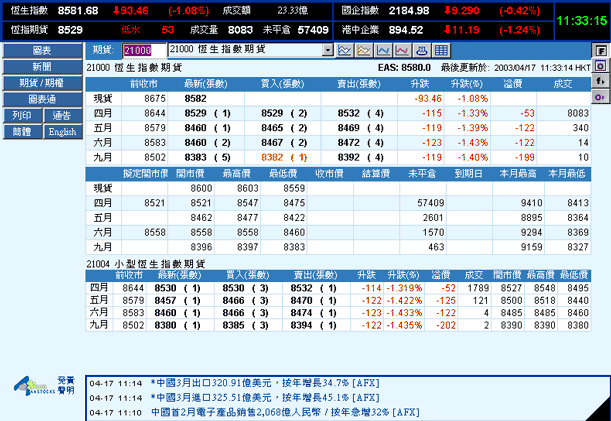Switch language to 簡體
This screenshot has height=421, width=611.
pos(22,132)
